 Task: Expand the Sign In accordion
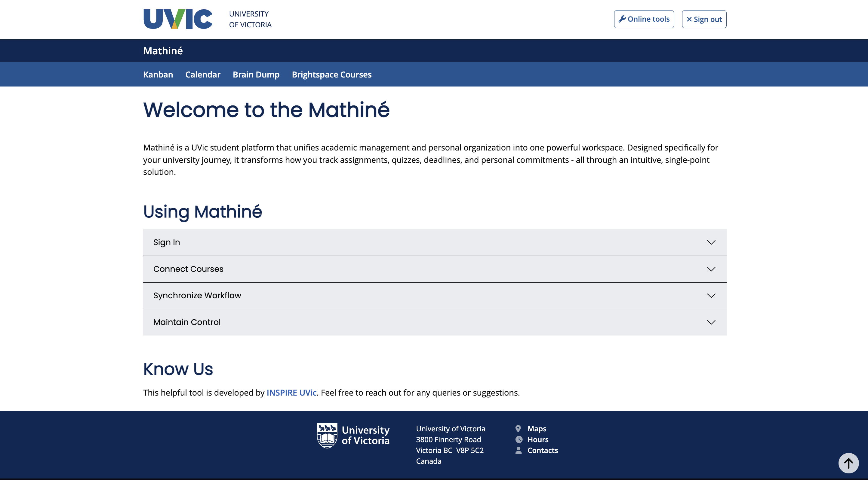click(x=435, y=242)
